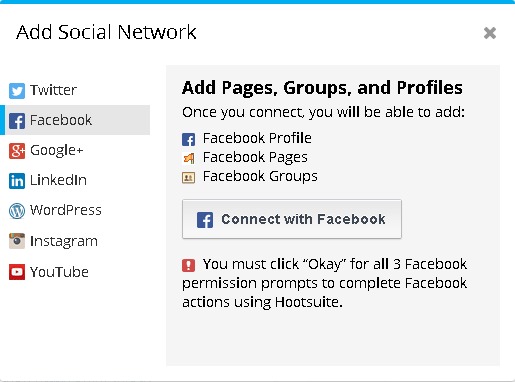Viewport: 515px width, 382px height.
Task: Close the Add Social Network dialog
Action: coord(490,33)
